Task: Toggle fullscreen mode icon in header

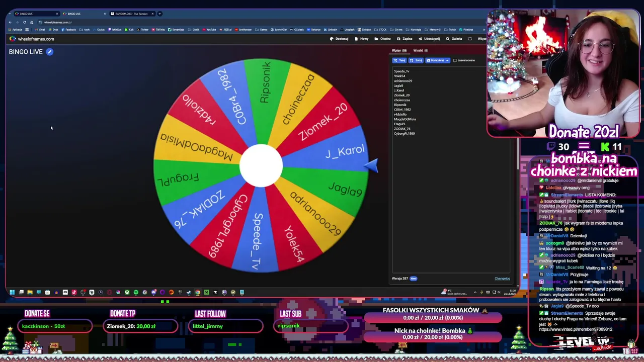Action: (470, 39)
